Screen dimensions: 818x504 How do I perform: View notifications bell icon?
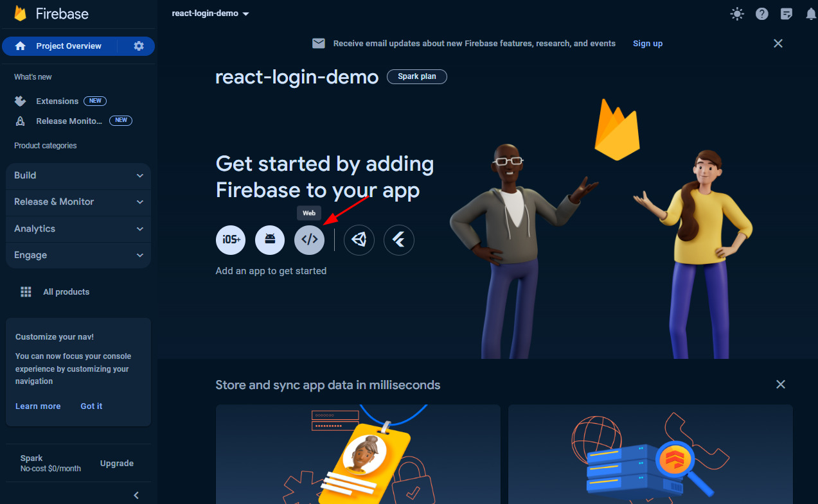(x=811, y=13)
